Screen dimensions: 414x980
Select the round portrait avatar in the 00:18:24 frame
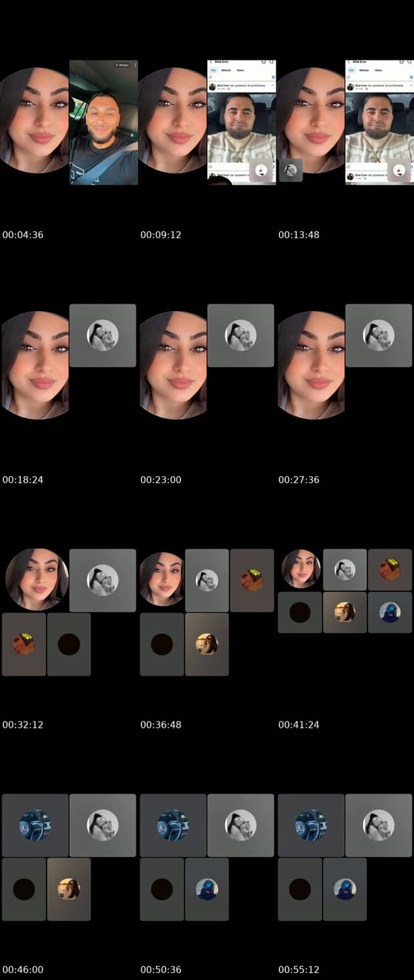click(34, 365)
